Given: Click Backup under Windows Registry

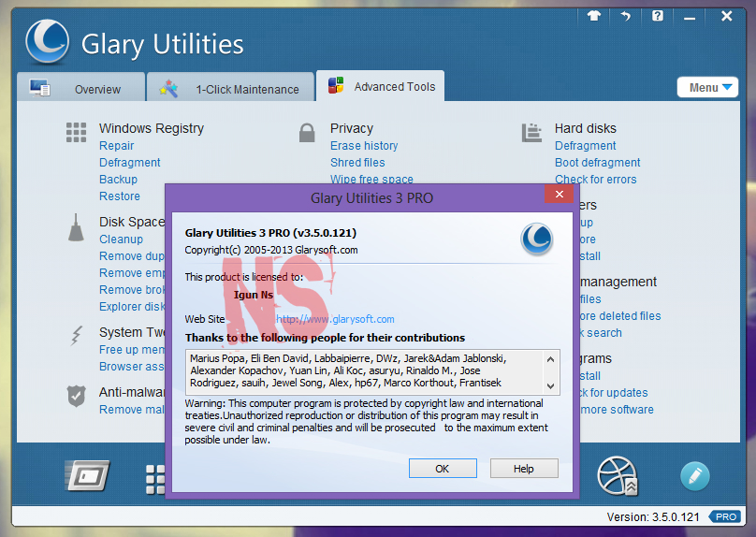Looking at the screenshot, I should pos(118,180).
